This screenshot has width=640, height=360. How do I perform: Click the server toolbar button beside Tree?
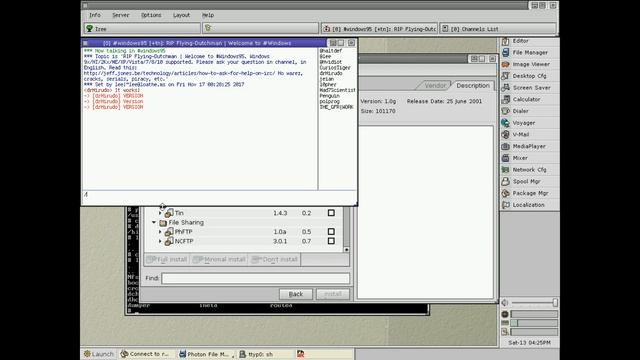coord(260,29)
